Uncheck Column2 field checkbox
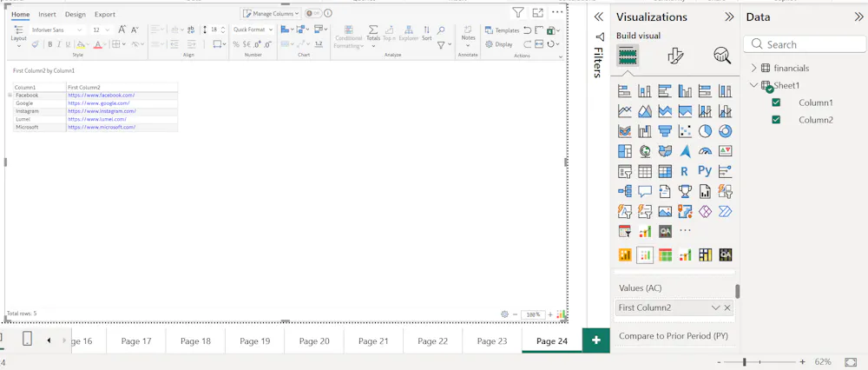This screenshot has width=868, height=370. click(776, 120)
